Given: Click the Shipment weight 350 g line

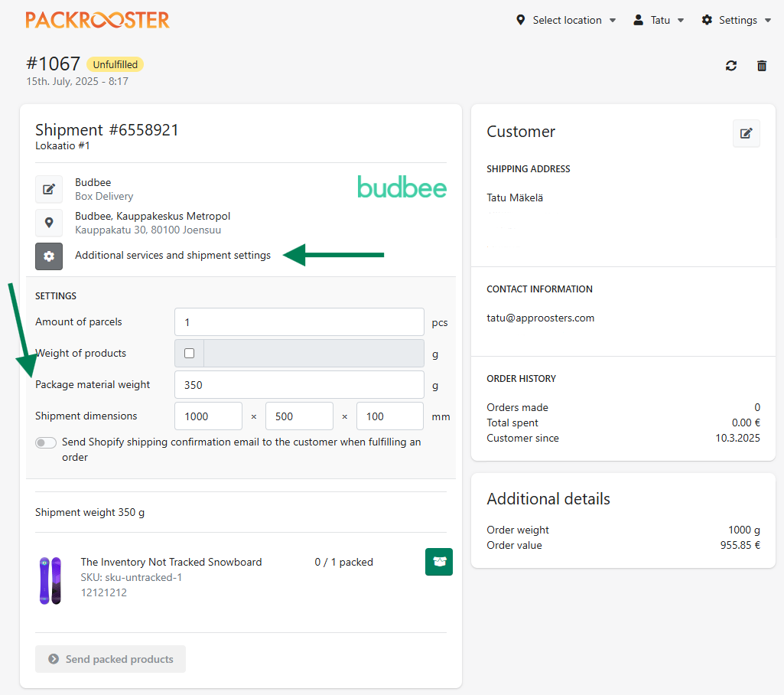Looking at the screenshot, I should pos(90,512).
